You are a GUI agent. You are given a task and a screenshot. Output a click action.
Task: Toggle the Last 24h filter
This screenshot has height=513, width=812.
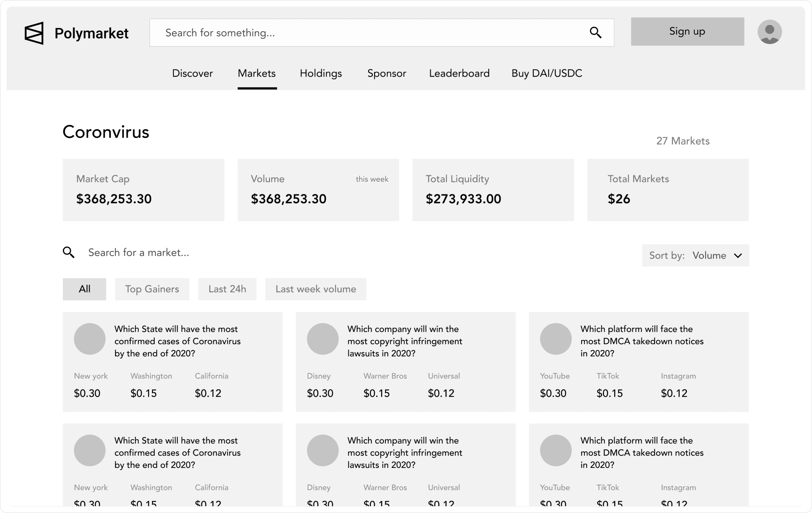(x=227, y=289)
